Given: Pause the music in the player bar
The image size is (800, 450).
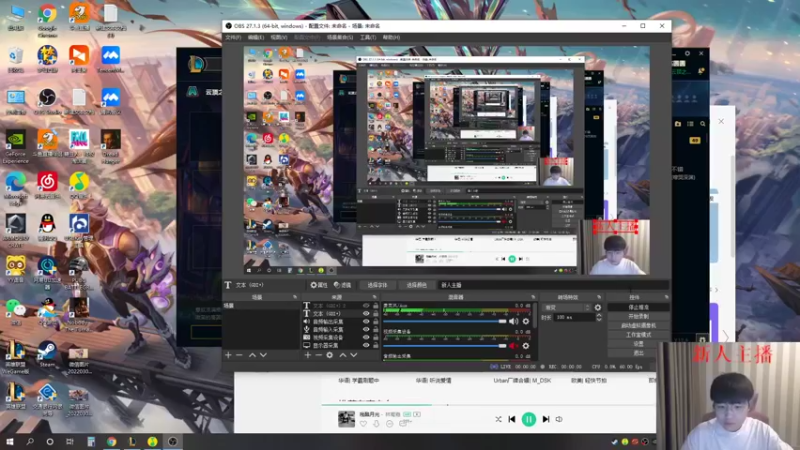Looking at the screenshot, I should pyautogui.click(x=529, y=419).
